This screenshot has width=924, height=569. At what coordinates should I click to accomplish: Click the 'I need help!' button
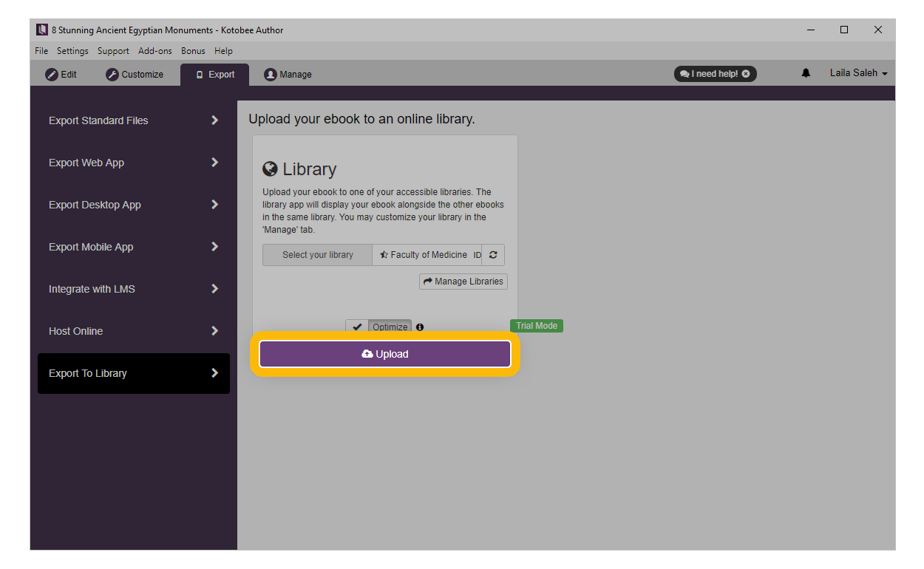click(715, 74)
